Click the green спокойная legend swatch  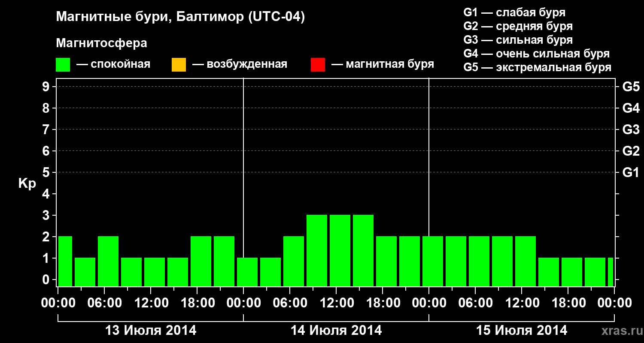pos(63,65)
